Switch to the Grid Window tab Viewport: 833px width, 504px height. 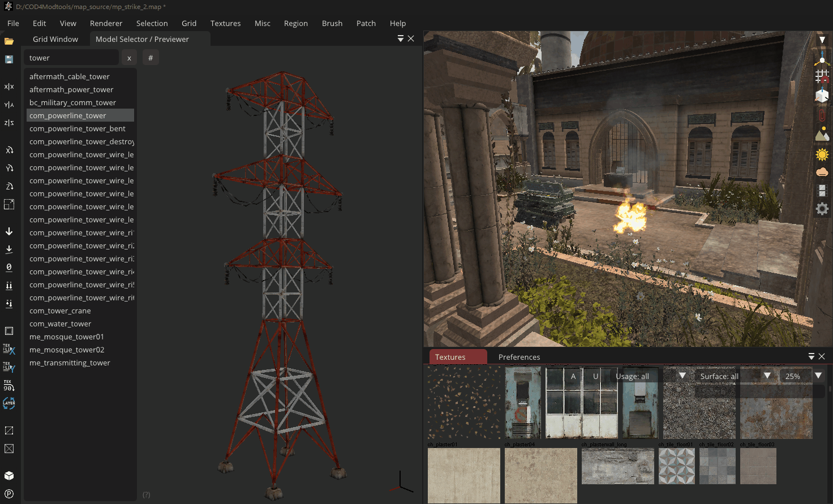(55, 39)
